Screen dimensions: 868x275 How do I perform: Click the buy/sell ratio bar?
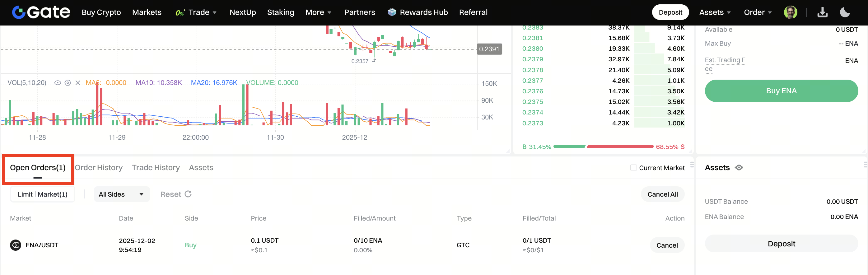[603, 147]
